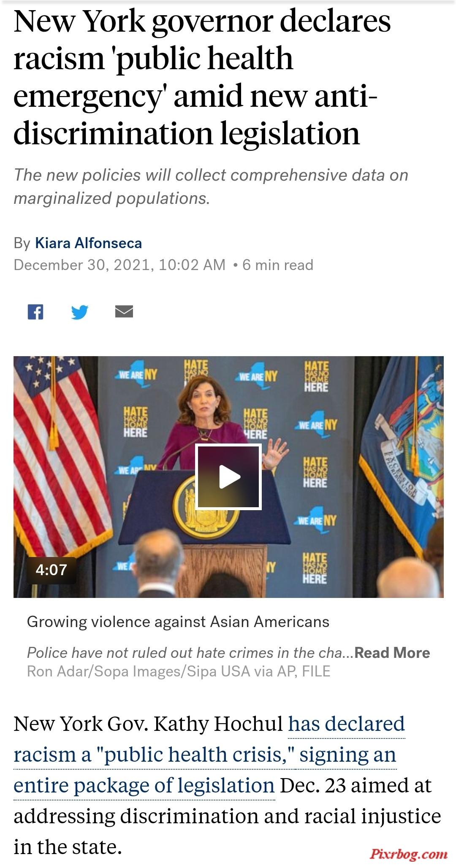Click the video title Growing violence against Asian Americans
456x868 pixels.
(x=178, y=622)
